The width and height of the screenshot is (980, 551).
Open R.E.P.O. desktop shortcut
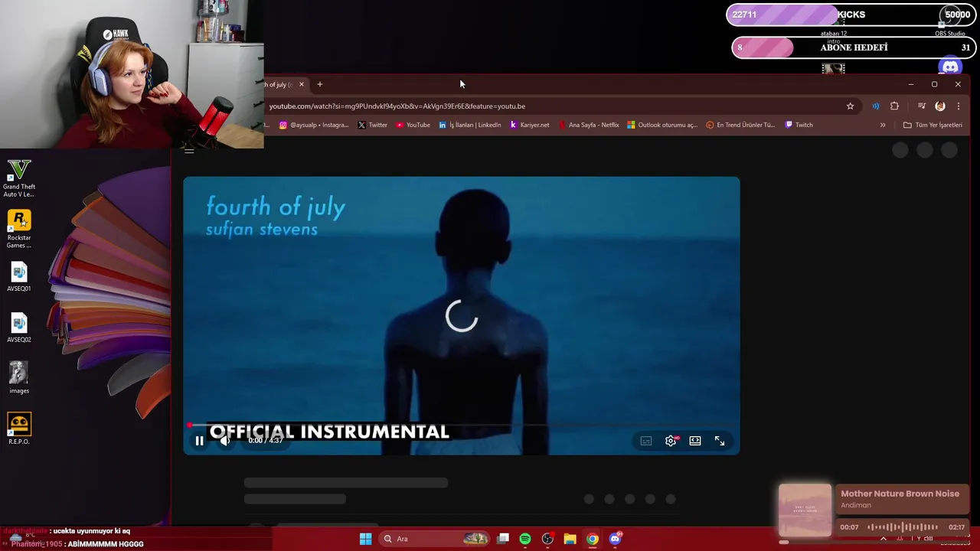(19, 429)
